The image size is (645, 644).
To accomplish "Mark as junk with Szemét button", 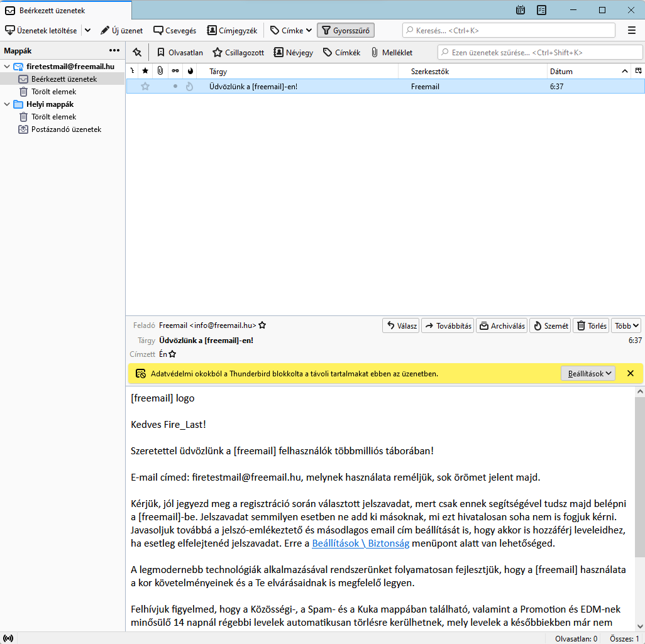I will (550, 325).
